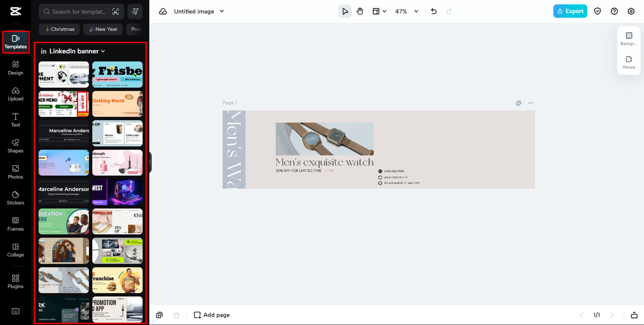Click the "Page 1" label

click(x=230, y=103)
